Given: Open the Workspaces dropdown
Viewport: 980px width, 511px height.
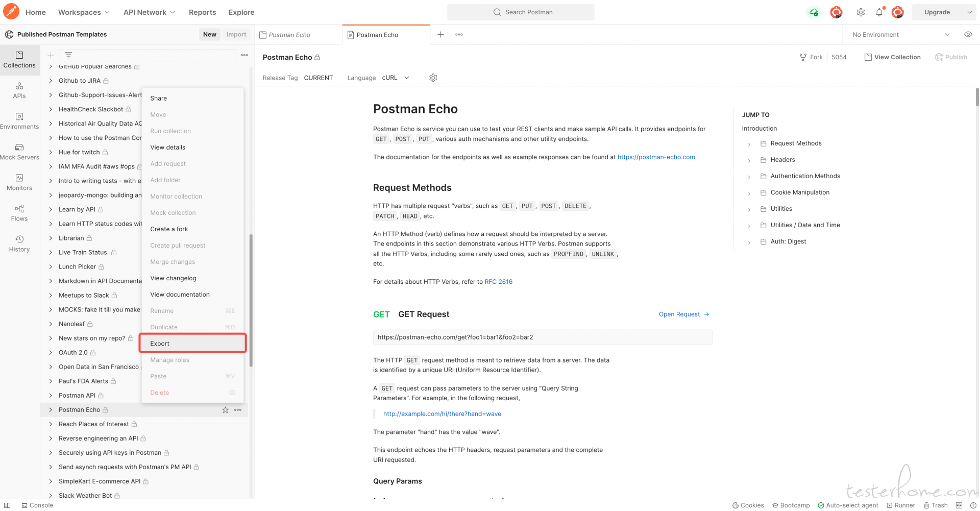Looking at the screenshot, I should 84,12.
